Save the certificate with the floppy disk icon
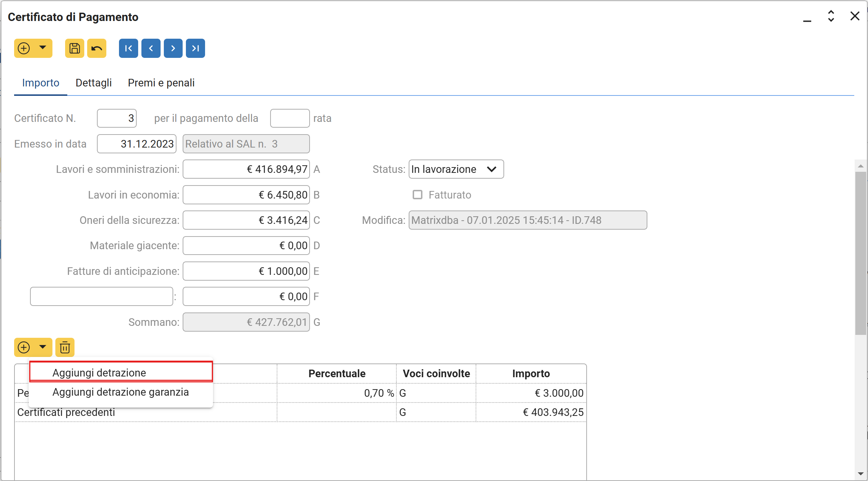868x481 pixels. [75, 48]
